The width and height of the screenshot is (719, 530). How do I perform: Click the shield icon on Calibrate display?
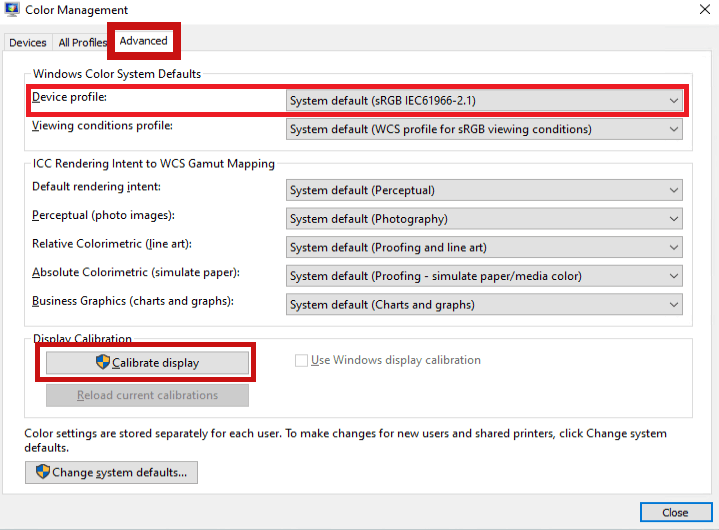pyautogui.click(x=102, y=362)
